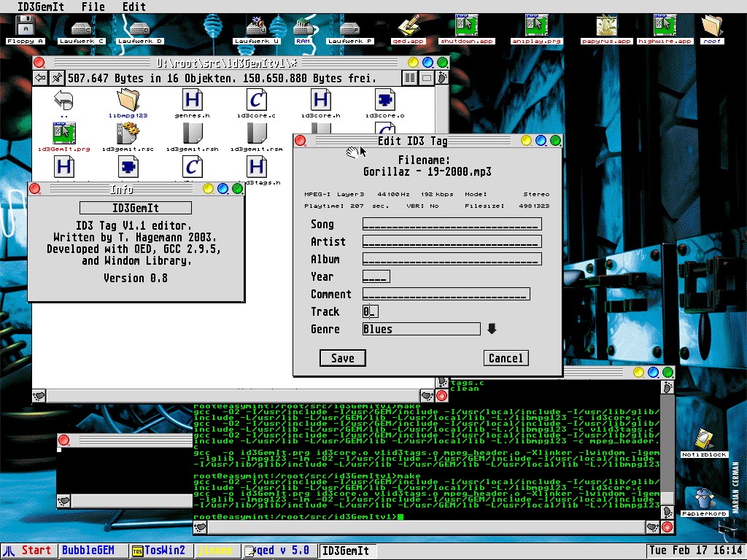This screenshot has height=560, width=747.
Task: Switch file window to list view icon
Action: click(x=409, y=78)
